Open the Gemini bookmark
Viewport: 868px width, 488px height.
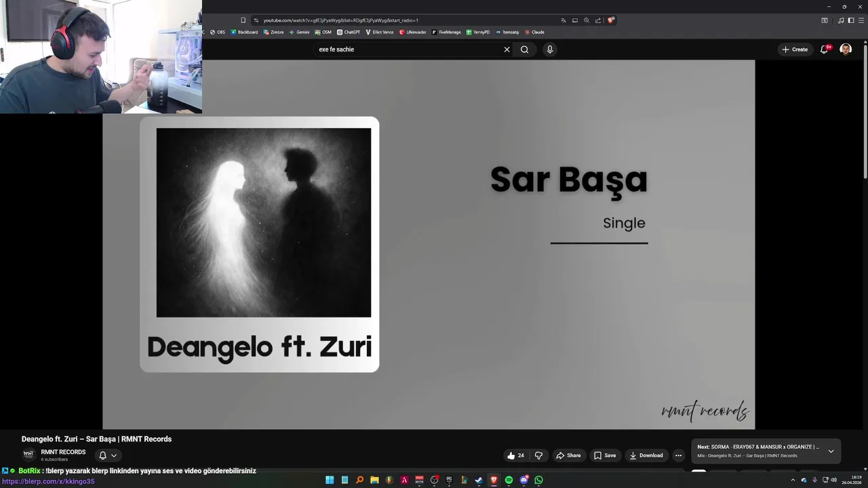299,32
